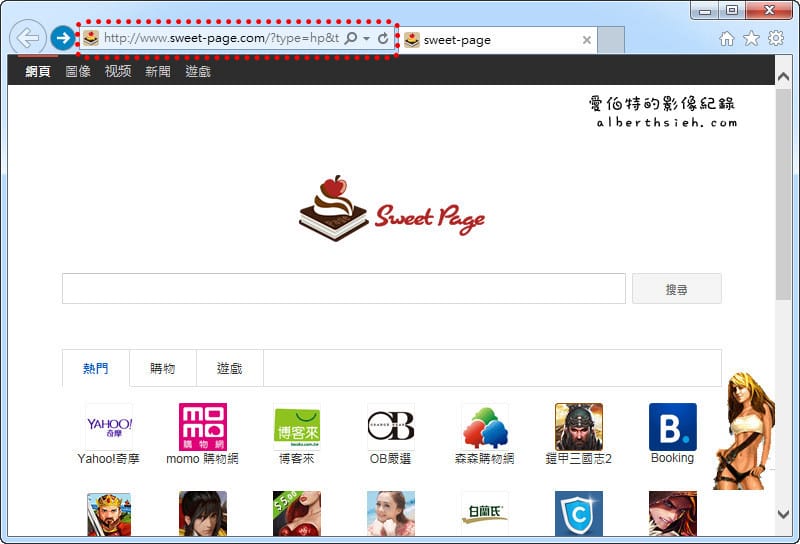Click the dark-haired warrior game icon
The height and width of the screenshot is (544, 800).
pos(203,513)
